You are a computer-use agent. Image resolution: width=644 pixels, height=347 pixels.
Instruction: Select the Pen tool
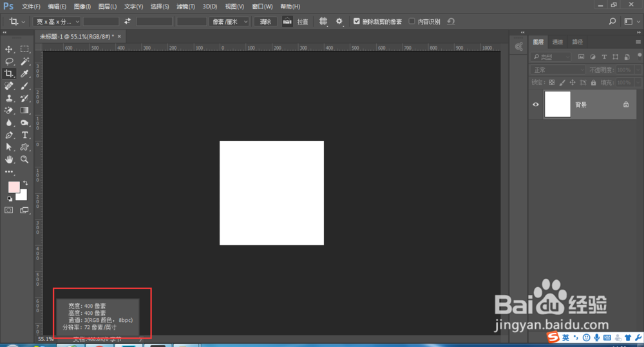(8, 135)
